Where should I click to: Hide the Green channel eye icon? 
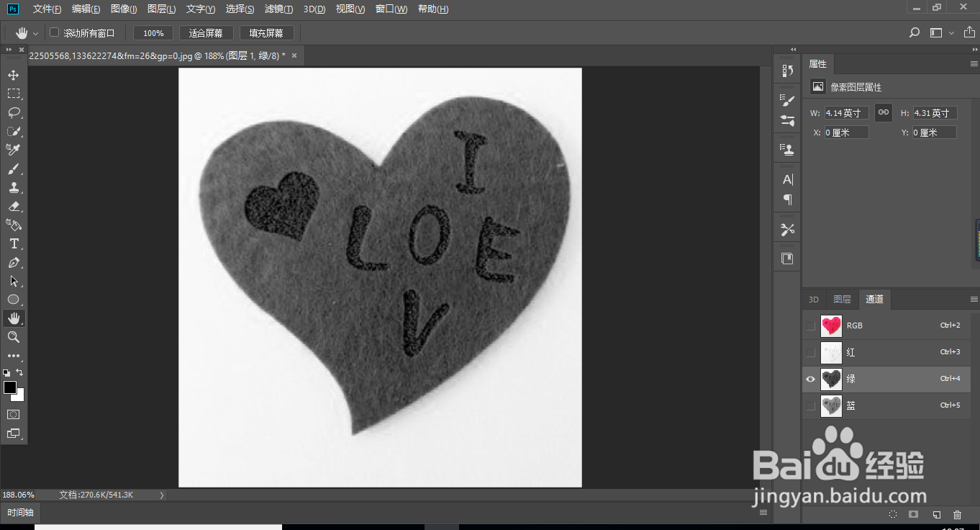click(x=811, y=379)
